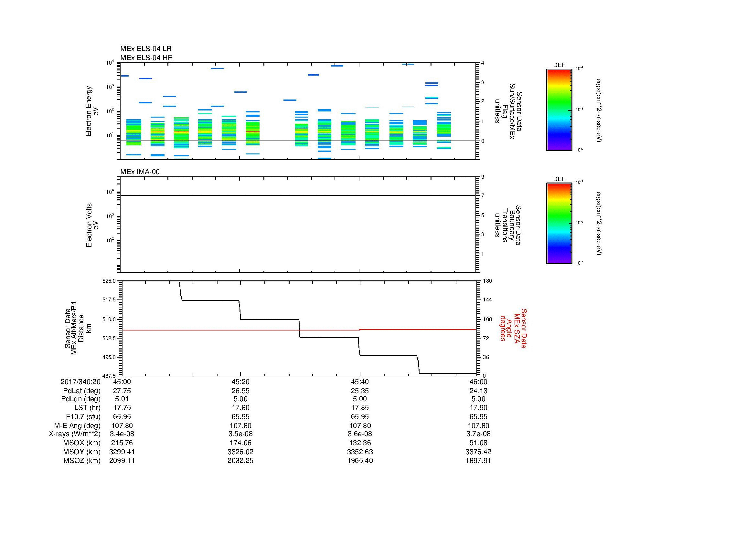
Task: Click the X-rays (W/m**2) row label
Action: [74, 434]
